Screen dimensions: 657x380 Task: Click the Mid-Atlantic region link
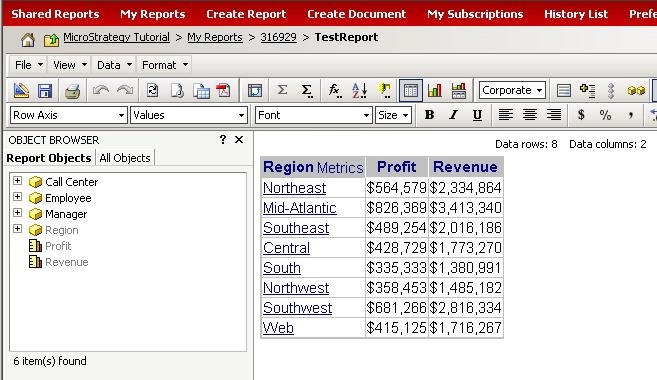300,208
